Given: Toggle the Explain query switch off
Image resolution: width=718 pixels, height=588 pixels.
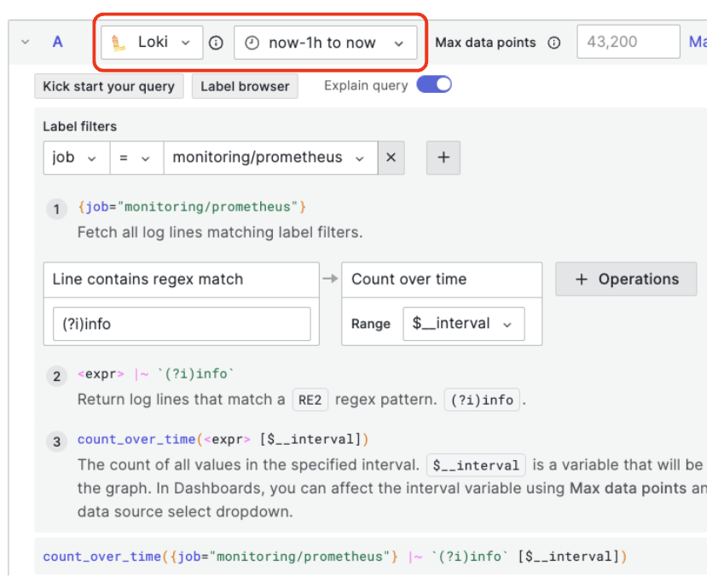Looking at the screenshot, I should pos(434,85).
